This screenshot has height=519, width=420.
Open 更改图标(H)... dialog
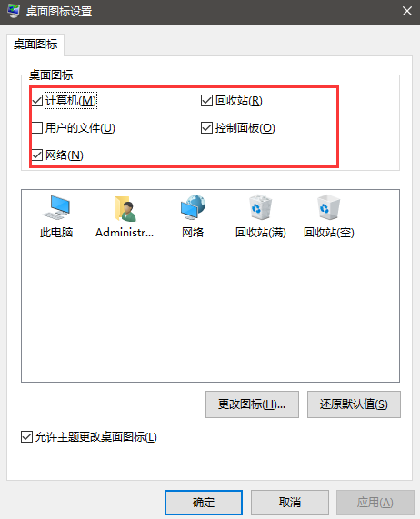click(x=252, y=404)
